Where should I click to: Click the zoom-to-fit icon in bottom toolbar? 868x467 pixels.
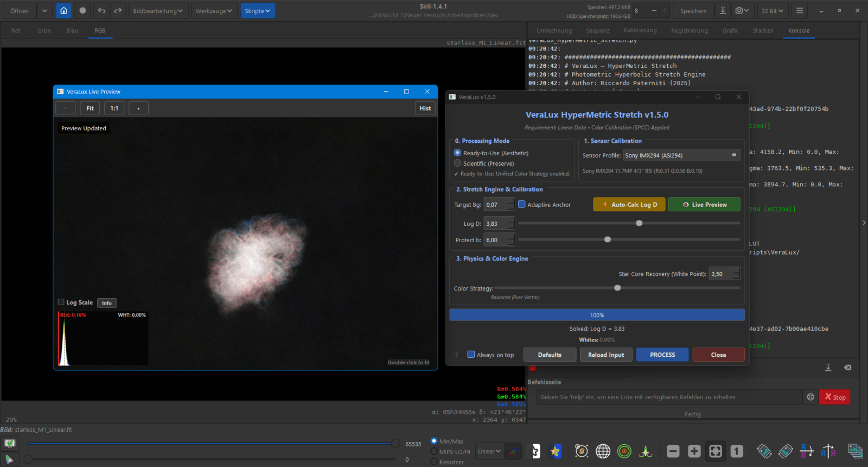point(716,451)
